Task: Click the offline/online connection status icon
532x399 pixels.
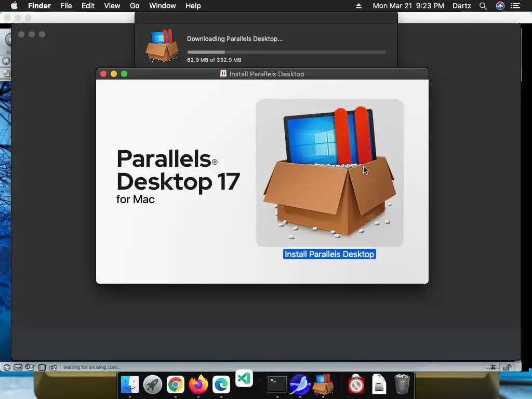Action: [x=493, y=367]
